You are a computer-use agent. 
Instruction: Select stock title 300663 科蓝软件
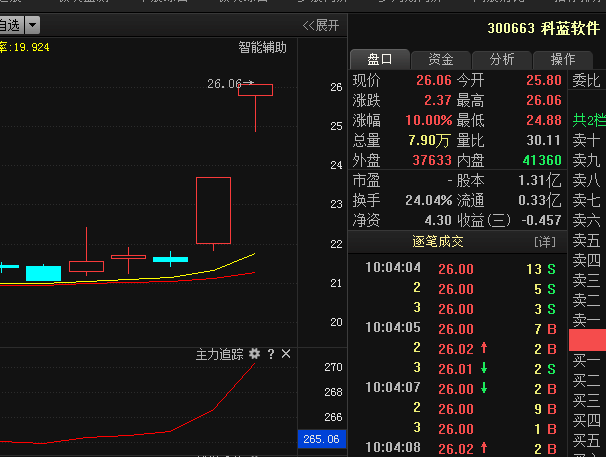(543, 28)
